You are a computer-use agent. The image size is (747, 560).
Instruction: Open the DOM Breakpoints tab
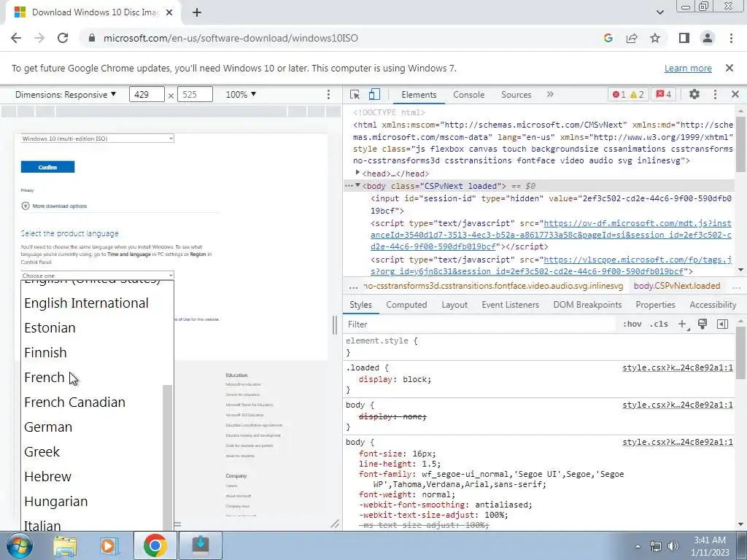click(x=587, y=305)
